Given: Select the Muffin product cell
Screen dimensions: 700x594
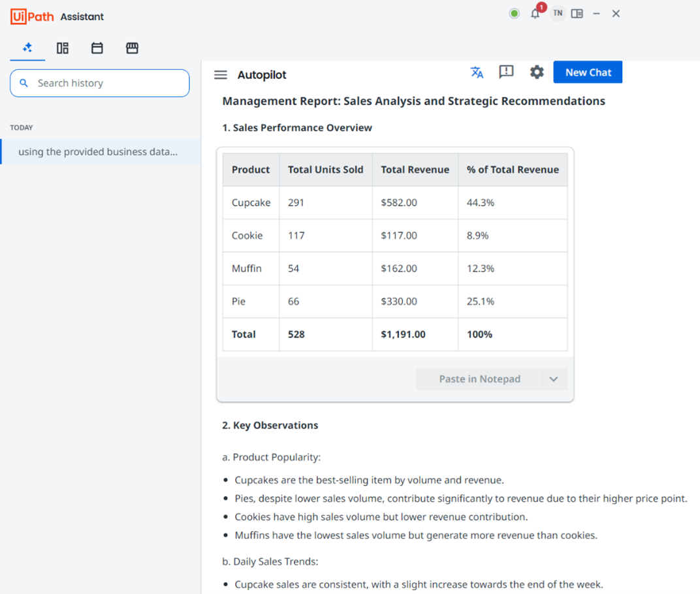Looking at the screenshot, I should (x=251, y=269).
